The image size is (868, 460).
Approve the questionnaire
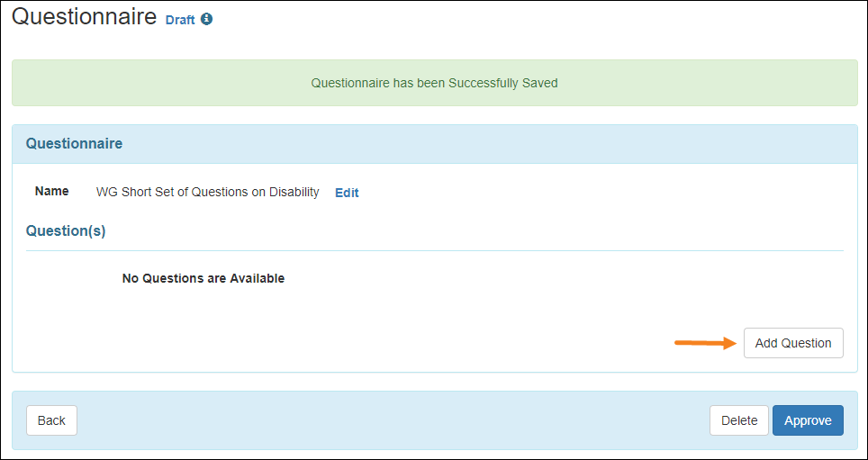pyautogui.click(x=808, y=420)
